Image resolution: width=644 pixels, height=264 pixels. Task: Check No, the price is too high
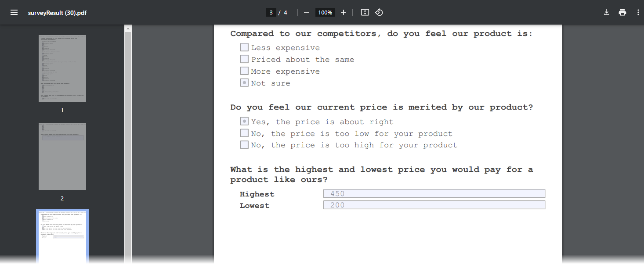244,144
